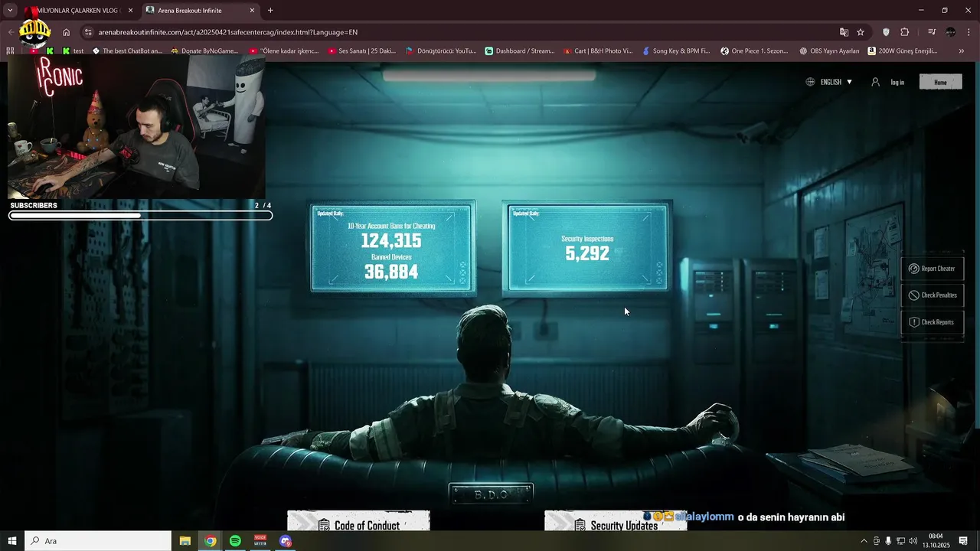This screenshot has height=551, width=980.
Task: Click the site information icon in address bar
Action: tap(88, 32)
